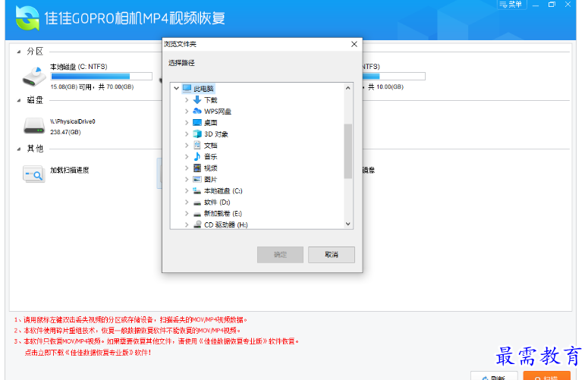588x380 pixels.
Task: Click the C: drive usage progress bar
Action: click(101, 77)
